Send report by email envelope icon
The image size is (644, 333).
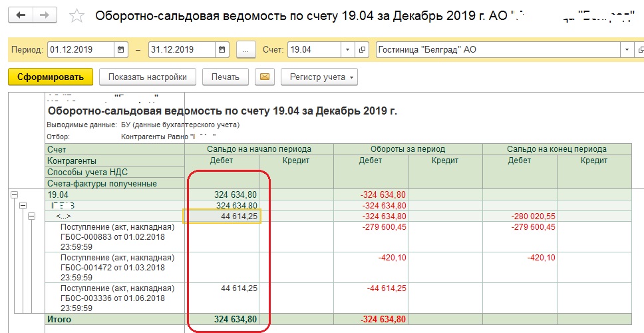[265, 77]
